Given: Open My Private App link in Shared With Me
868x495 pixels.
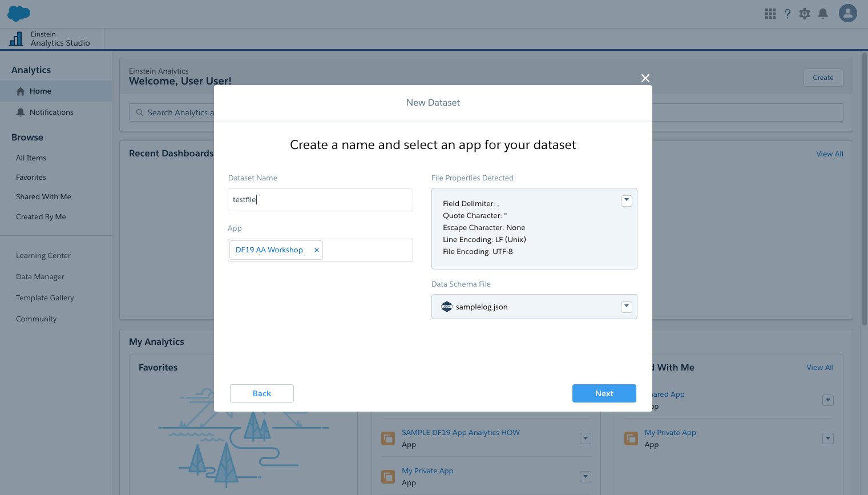Looking at the screenshot, I should [x=671, y=433].
